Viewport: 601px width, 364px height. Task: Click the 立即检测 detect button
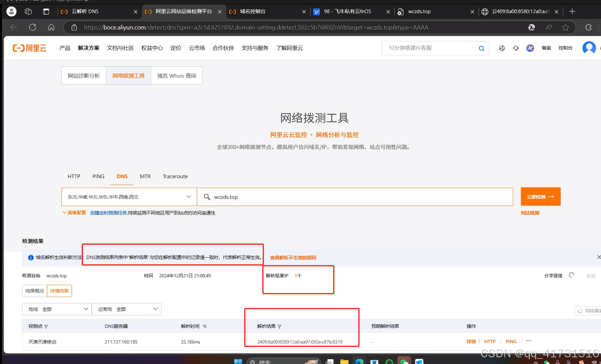coord(540,197)
